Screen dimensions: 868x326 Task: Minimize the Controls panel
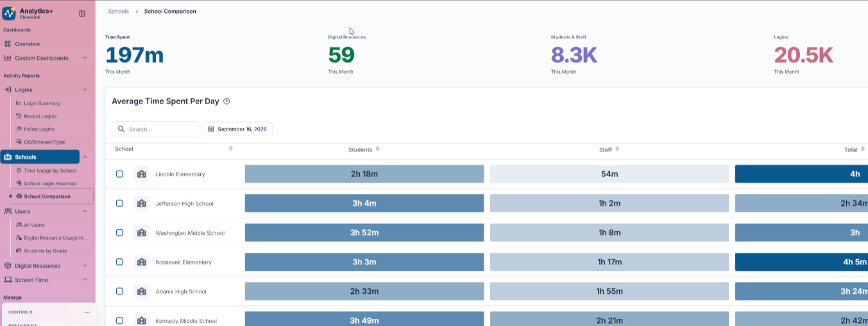coord(87,313)
